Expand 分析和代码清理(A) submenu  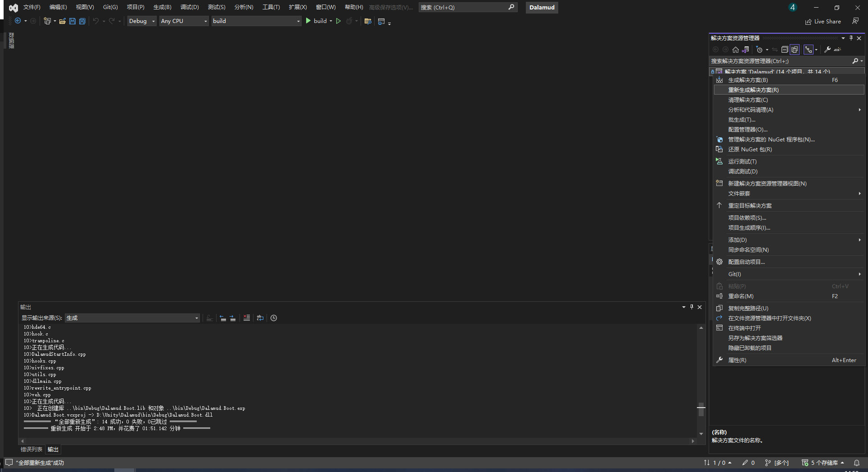[789, 110]
